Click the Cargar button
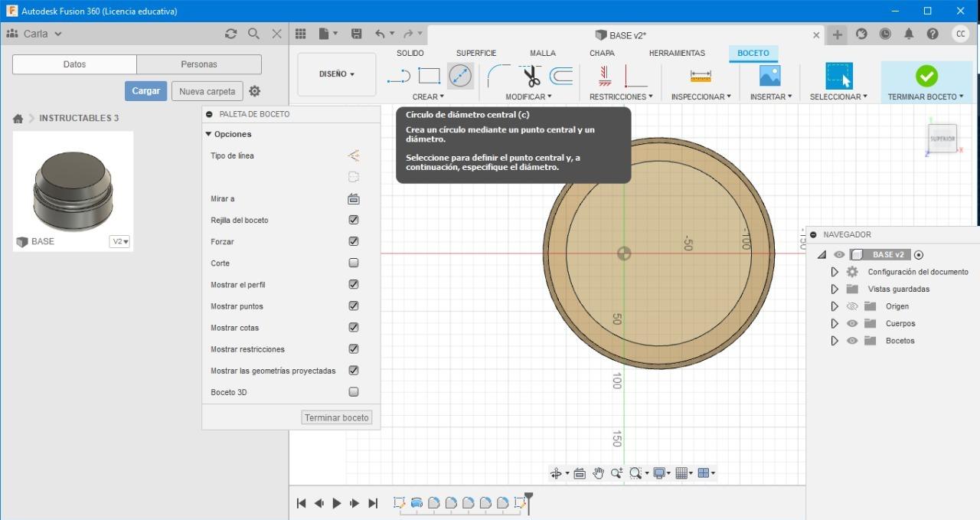The image size is (980, 520). coord(145,91)
